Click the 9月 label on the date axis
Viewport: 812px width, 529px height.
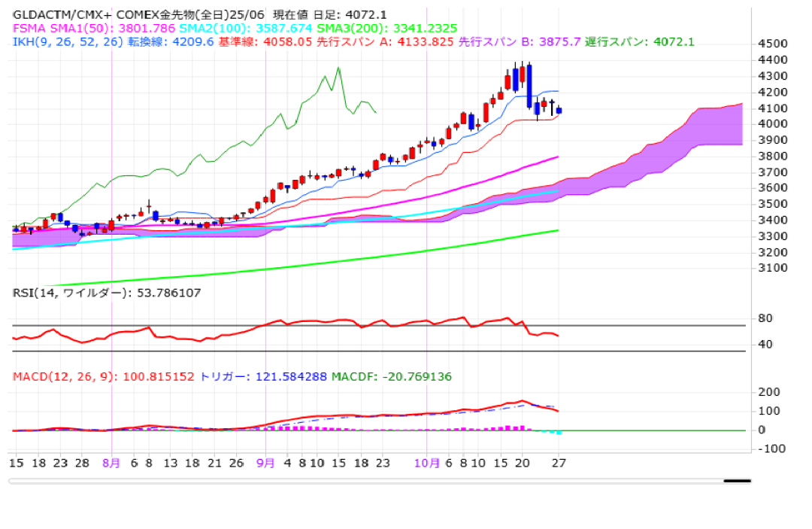(x=265, y=464)
